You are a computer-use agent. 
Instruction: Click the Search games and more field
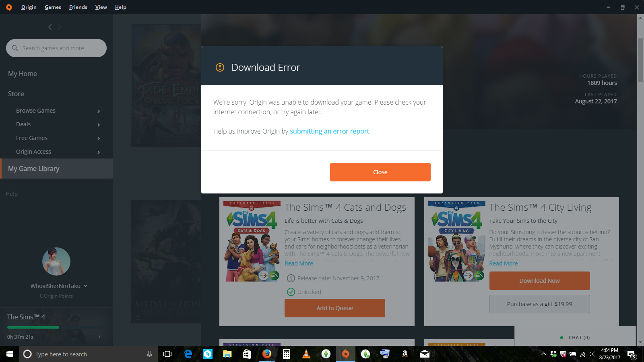click(x=56, y=48)
